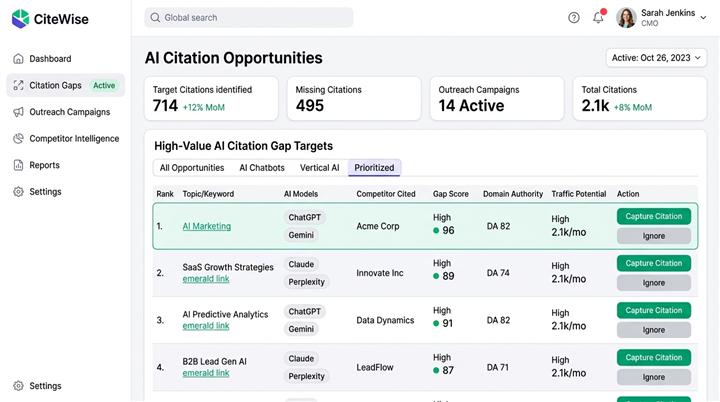Open notifications bell icon
Screen dimensions: 720x402
[x=598, y=17]
